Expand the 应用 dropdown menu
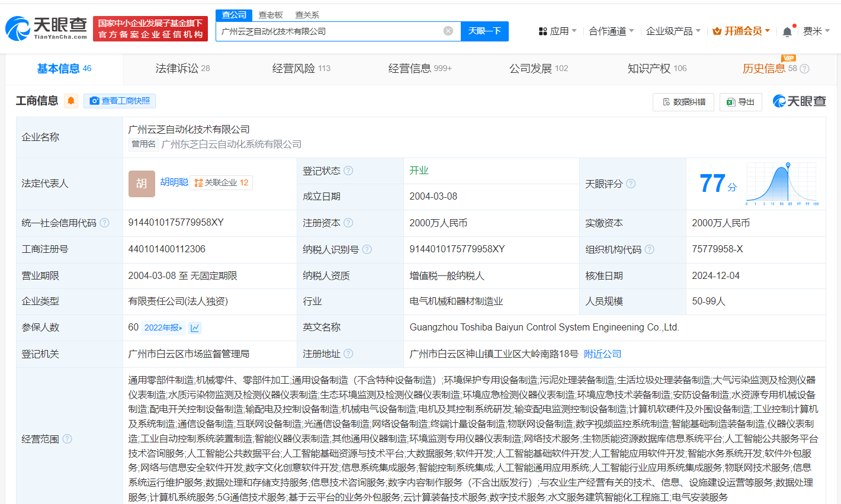Image resolution: width=841 pixels, height=504 pixels. [557, 31]
